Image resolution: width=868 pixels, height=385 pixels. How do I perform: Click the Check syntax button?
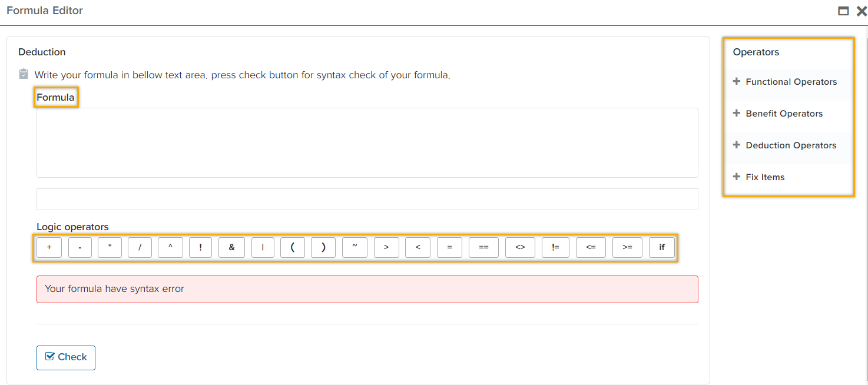[x=66, y=357]
